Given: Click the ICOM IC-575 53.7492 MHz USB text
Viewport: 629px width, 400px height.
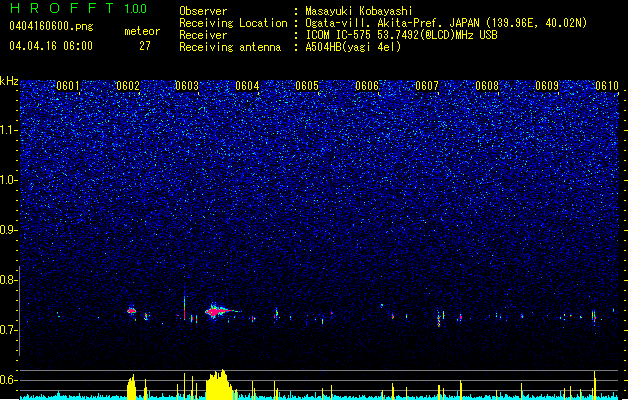Looking at the screenshot, I should click(401, 35).
